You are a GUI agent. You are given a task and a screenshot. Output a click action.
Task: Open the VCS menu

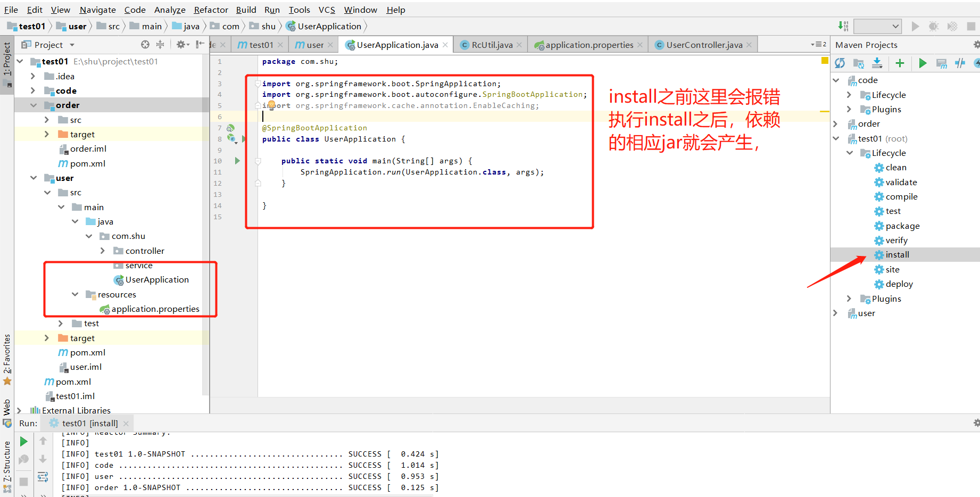pyautogui.click(x=327, y=10)
